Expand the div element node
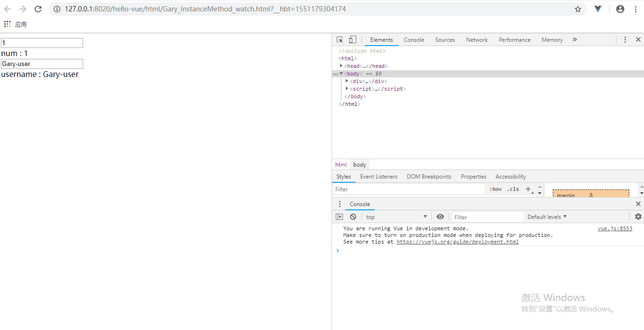The height and width of the screenshot is (330, 644). pyautogui.click(x=347, y=81)
